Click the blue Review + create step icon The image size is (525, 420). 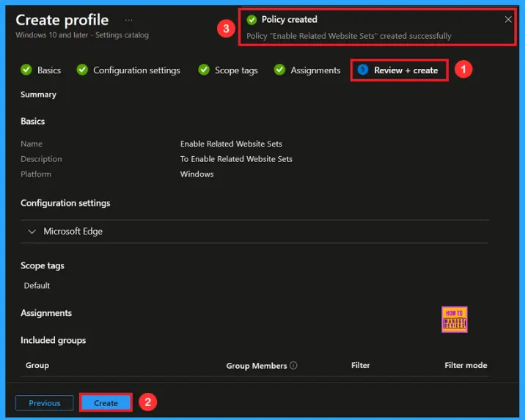[x=363, y=70]
